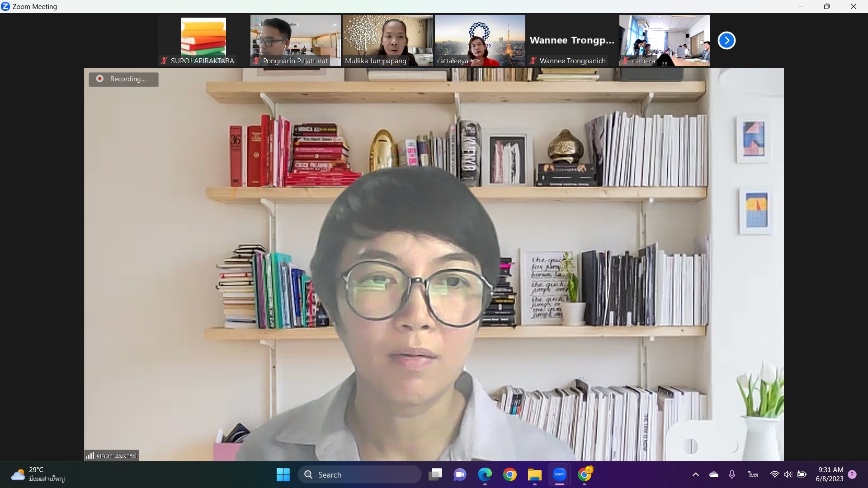Open the Windows Start menu
The image size is (868, 488).
[x=283, y=474]
